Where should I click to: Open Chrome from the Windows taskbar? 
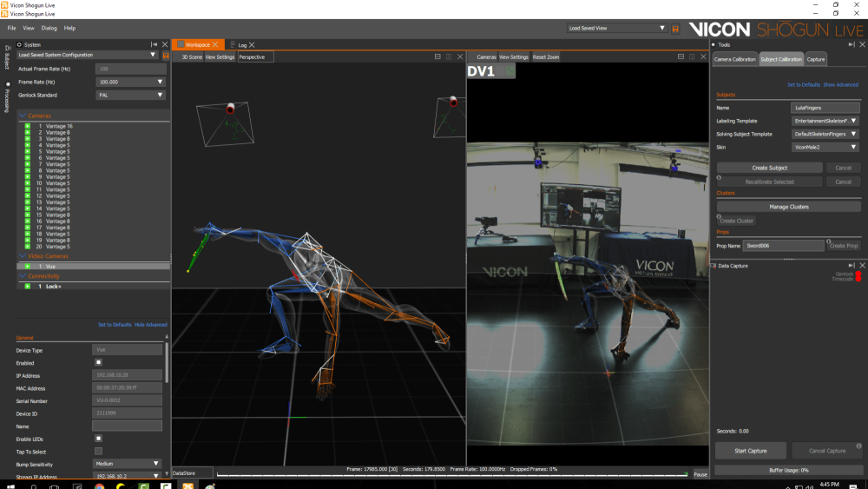coord(100,485)
